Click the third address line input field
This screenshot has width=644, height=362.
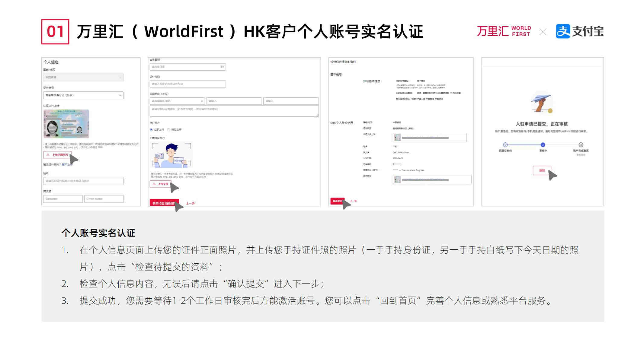tap(291, 101)
